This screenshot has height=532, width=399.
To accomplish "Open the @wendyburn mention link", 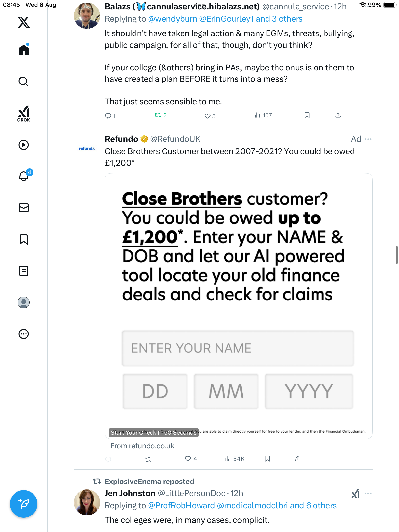I will [173, 19].
